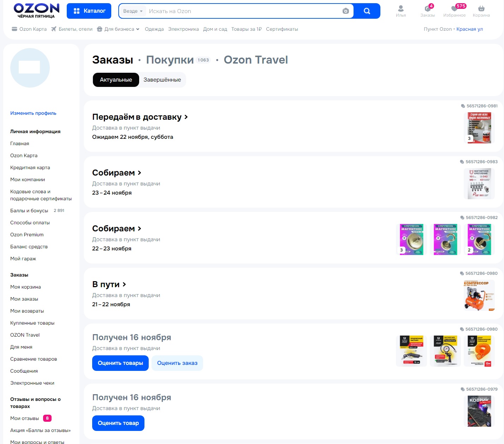The height and width of the screenshot is (444, 504).
Task: Click the Оценить товар button
Action: (x=118, y=423)
